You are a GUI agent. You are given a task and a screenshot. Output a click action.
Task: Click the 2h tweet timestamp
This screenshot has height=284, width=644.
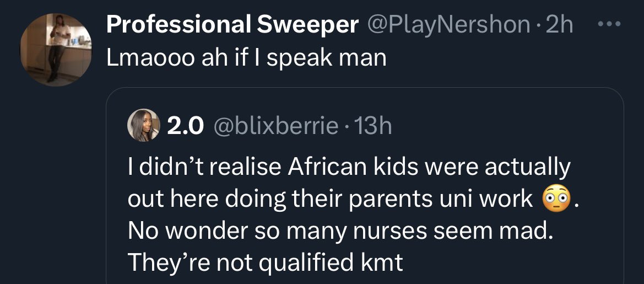click(559, 25)
